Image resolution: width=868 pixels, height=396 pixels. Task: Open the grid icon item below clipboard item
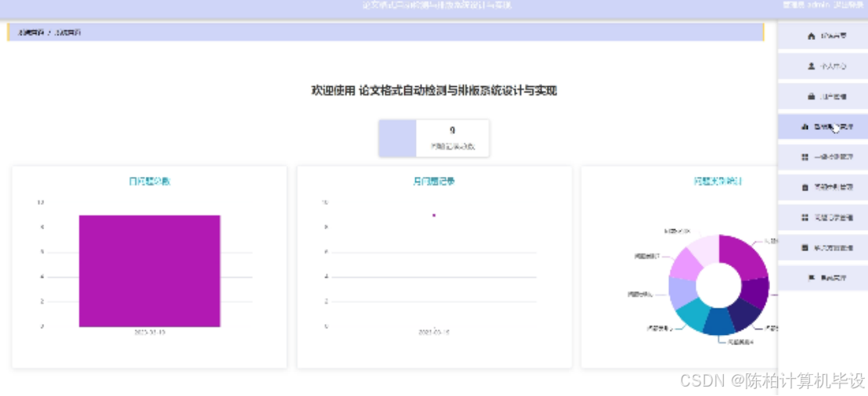[823, 218]
